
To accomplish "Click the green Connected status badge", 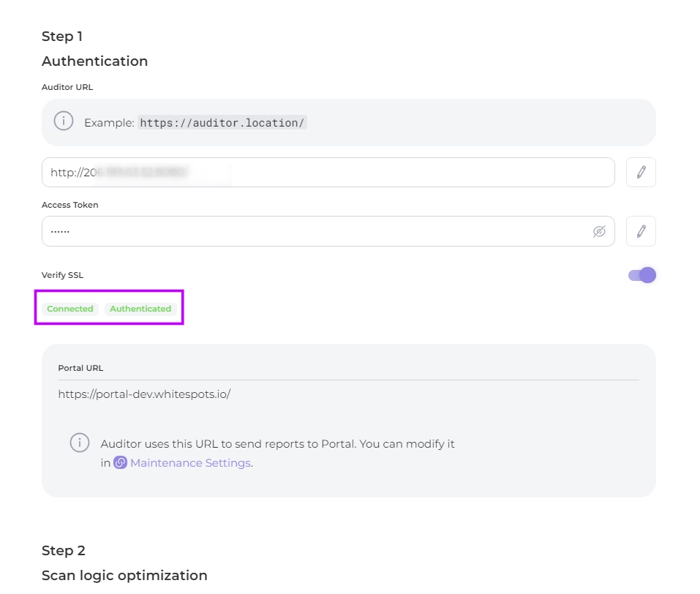I will (x=70, y=309).
